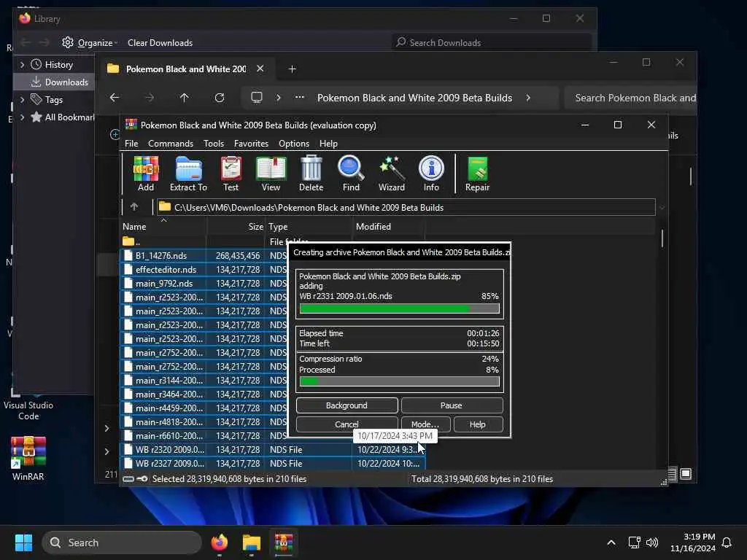
Task: Show hidden tray icons chevron
Action: click(x=611, y=542)
